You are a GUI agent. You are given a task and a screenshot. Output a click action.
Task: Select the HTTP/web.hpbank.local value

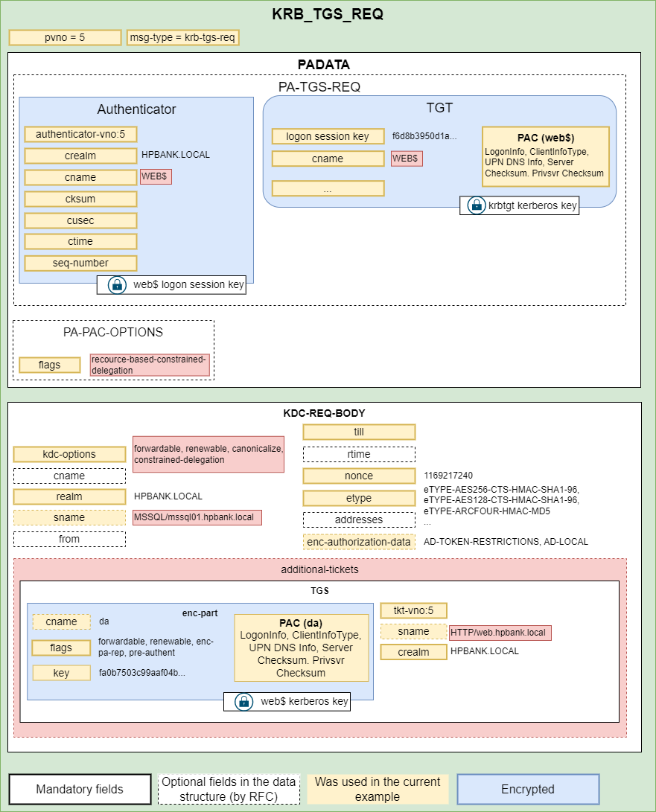[x=499, y=633]
